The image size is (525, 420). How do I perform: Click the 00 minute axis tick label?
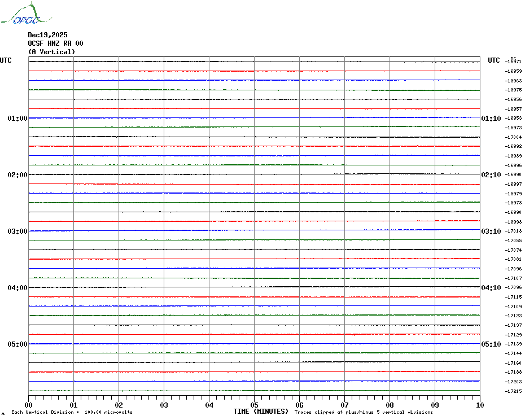(28, 405)
